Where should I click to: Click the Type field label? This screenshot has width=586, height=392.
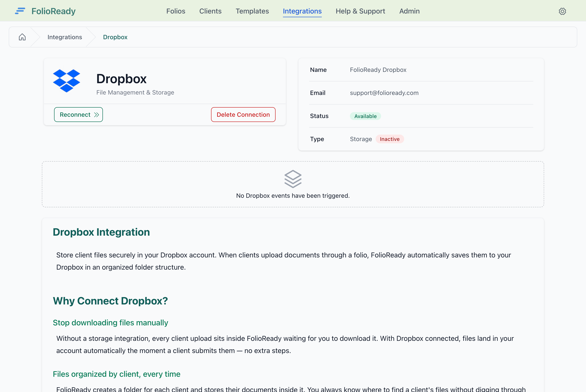tap(317, 139)
